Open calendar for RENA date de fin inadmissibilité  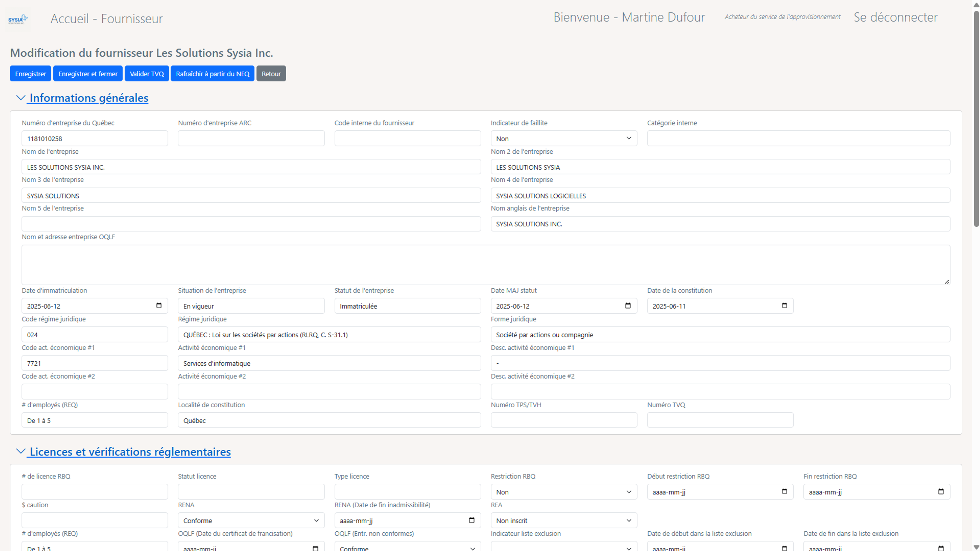471,520
